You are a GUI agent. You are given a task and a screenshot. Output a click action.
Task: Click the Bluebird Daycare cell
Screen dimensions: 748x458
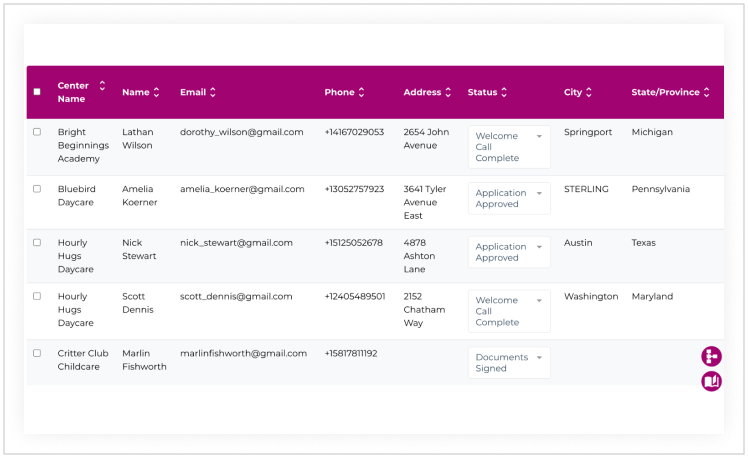tap(76, 196)
